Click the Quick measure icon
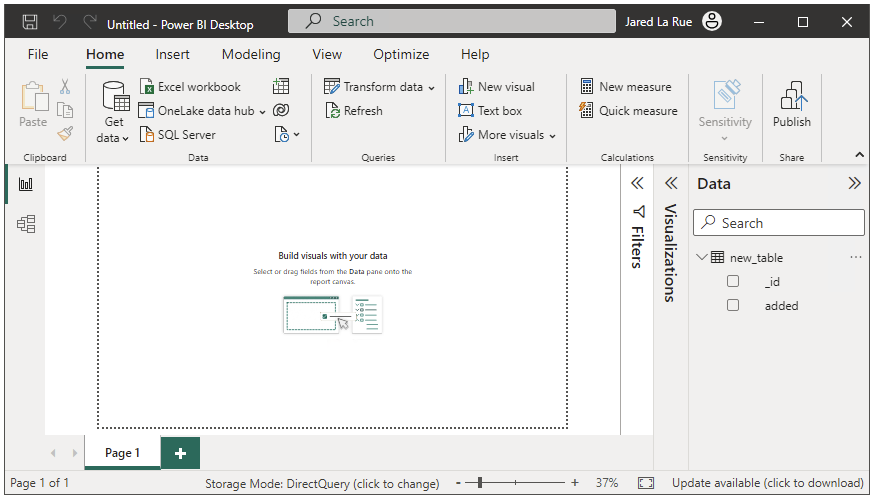877x498 pixels. (x=587, y=111)
